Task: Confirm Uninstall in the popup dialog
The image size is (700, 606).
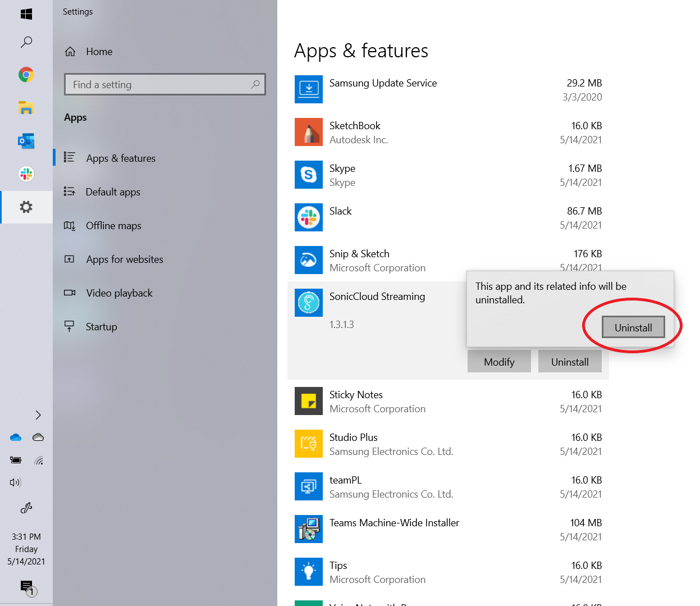Action: [x=633, y=327]
